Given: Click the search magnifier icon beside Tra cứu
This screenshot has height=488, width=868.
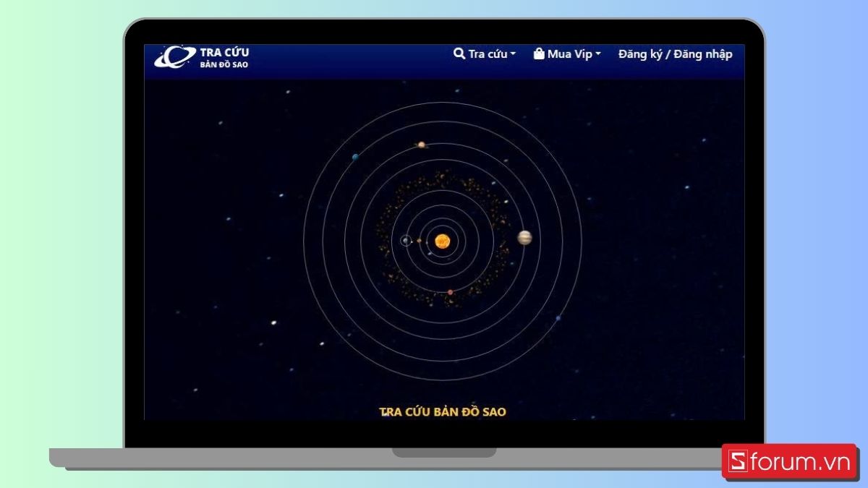Looking at the screenshot, I should coord(458,53).
